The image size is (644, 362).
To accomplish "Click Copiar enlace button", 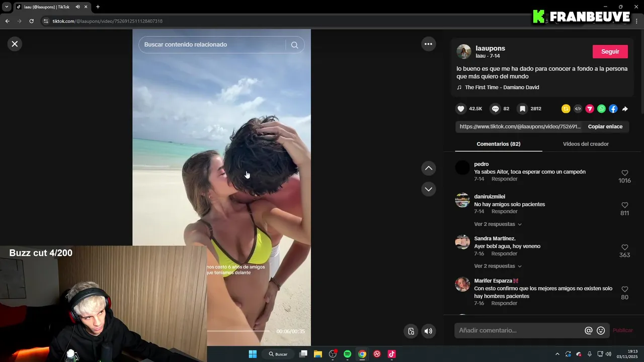I will click(x=605, y=127).
